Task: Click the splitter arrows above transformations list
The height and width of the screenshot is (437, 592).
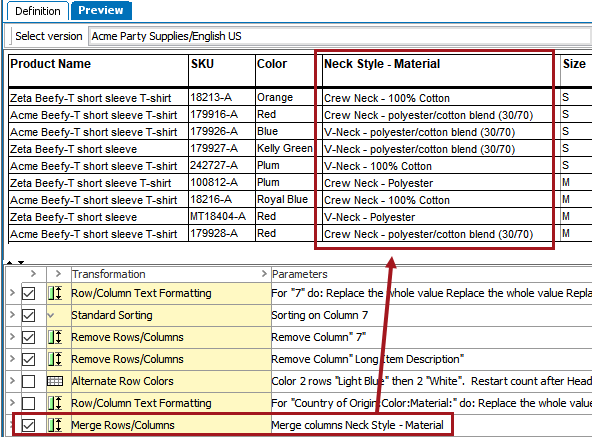Action: coord(15,262)
